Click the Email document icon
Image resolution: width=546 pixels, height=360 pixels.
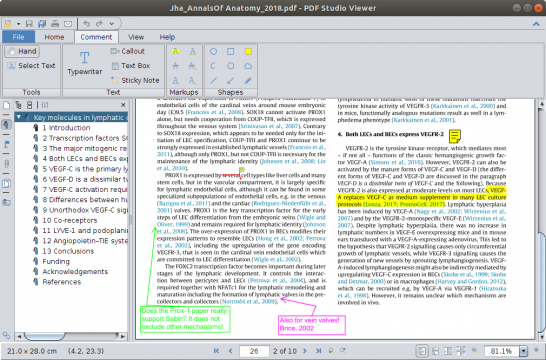tap(68, 24)
